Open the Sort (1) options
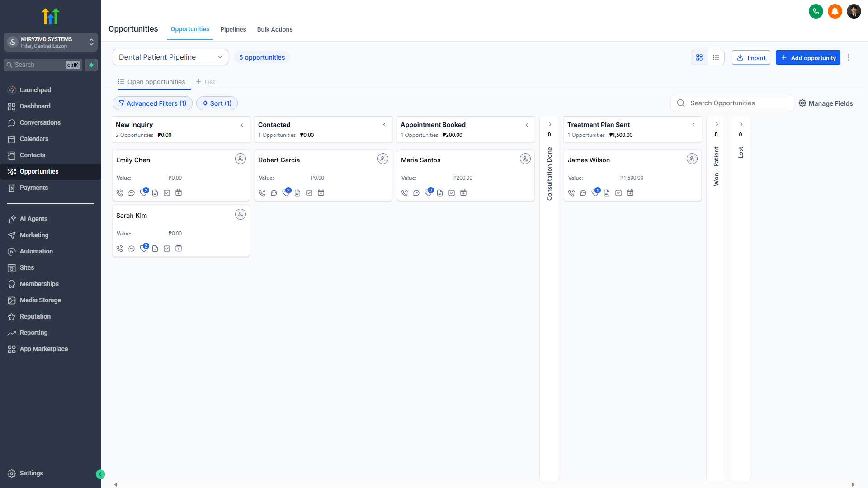Viewport: 868px width, 488px height. [217, 103]
